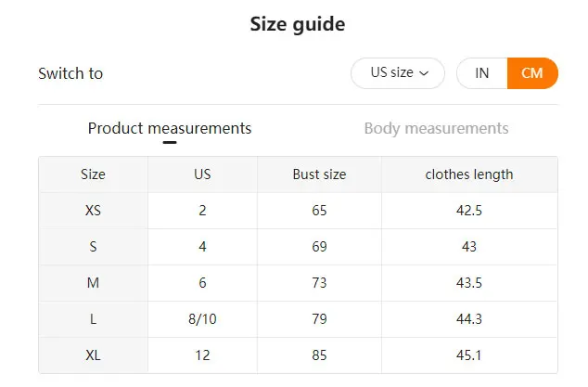The height and width of the screenshot is (387, 588).
Task: Click bust size value 85
Action: (319, 355)
